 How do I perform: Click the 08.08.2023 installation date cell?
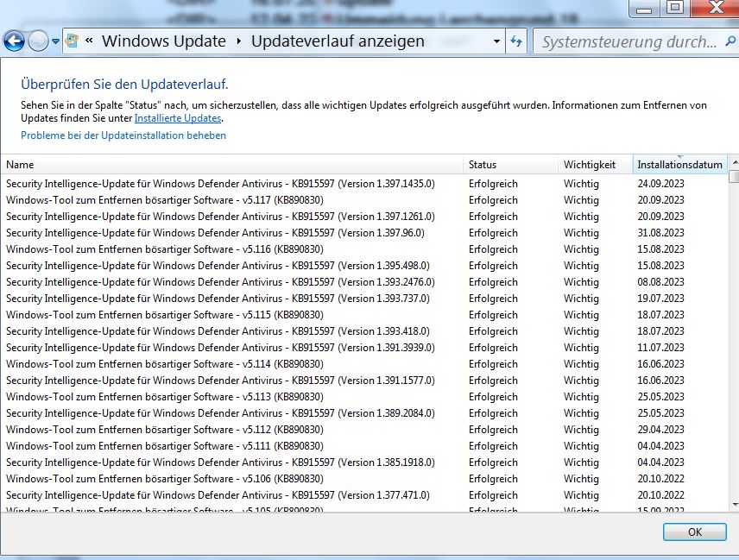point(660,282)
